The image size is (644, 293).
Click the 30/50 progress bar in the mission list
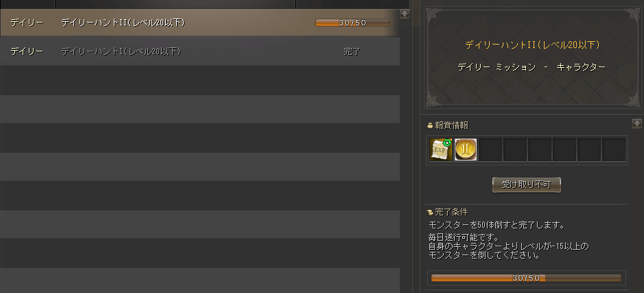coord(353,23)
